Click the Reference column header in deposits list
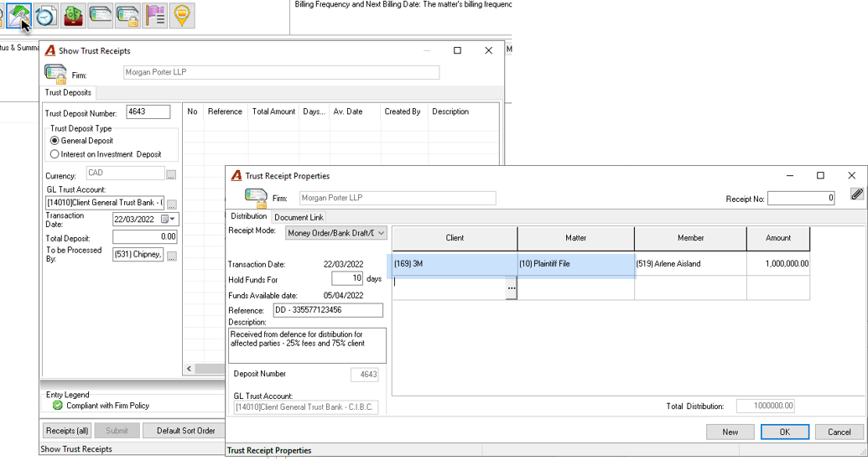The width and height of the screenshot is (868, 466). [225, 111]
